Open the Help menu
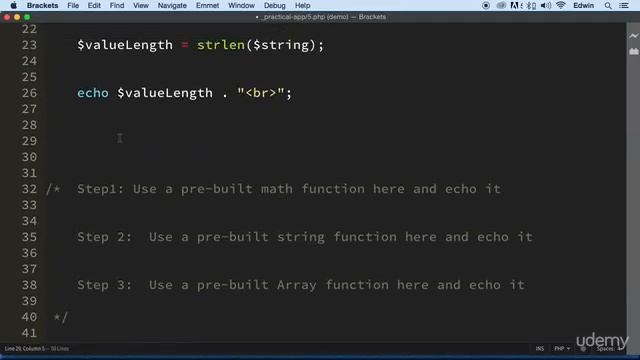640x360 pixels. (302, 5)
